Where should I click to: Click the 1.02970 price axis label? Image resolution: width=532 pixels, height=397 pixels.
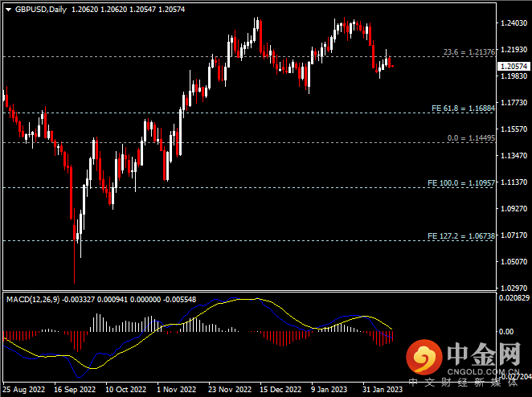pos(514,287)
